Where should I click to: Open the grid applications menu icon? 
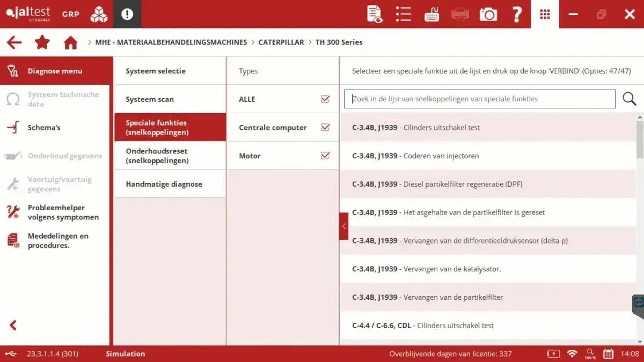[x=545, y=14]
